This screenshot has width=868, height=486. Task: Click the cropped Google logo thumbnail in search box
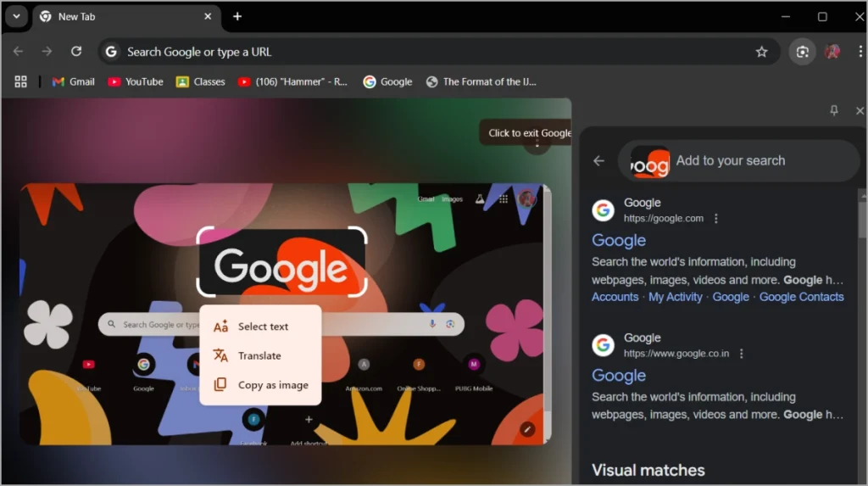tap(650, 162)
